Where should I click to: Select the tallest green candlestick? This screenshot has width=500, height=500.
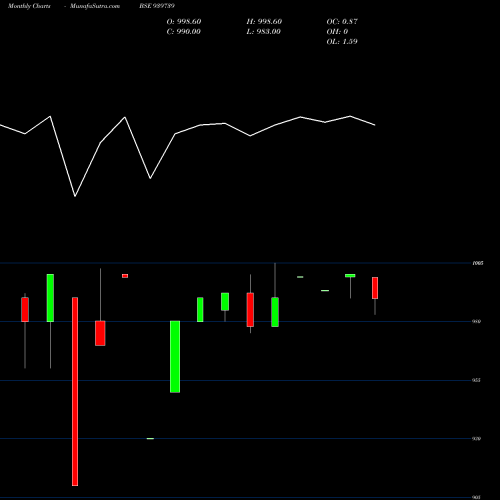[175, 357]
